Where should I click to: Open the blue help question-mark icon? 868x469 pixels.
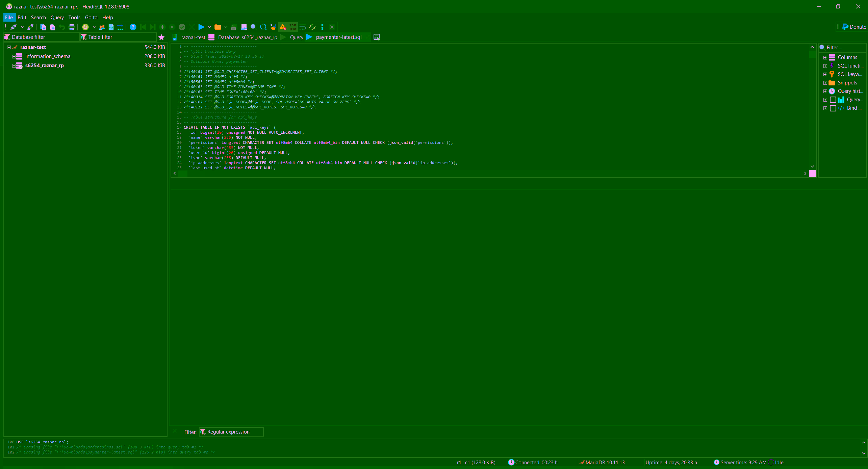pyautogui.click(x=133, y=27)
